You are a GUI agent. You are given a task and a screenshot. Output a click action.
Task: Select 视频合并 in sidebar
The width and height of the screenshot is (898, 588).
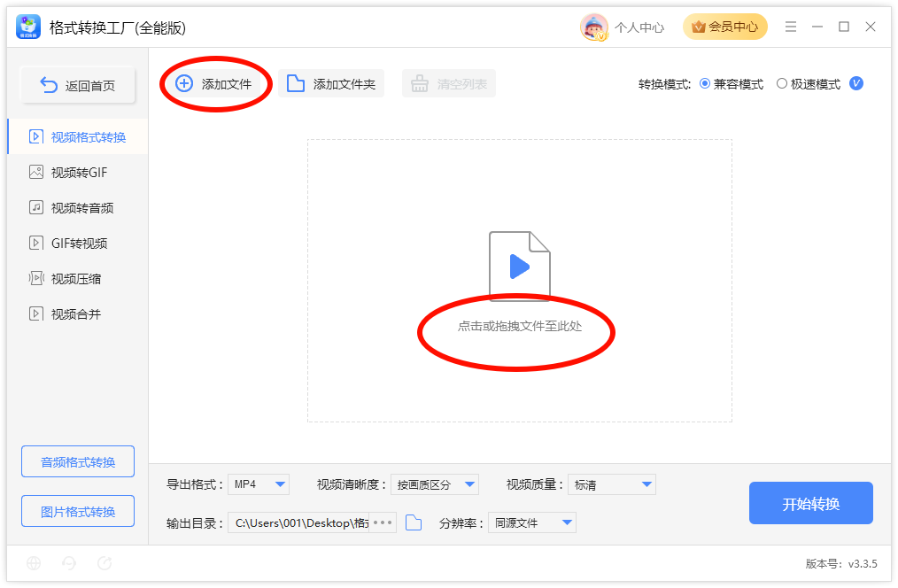(x=78, y=314)
